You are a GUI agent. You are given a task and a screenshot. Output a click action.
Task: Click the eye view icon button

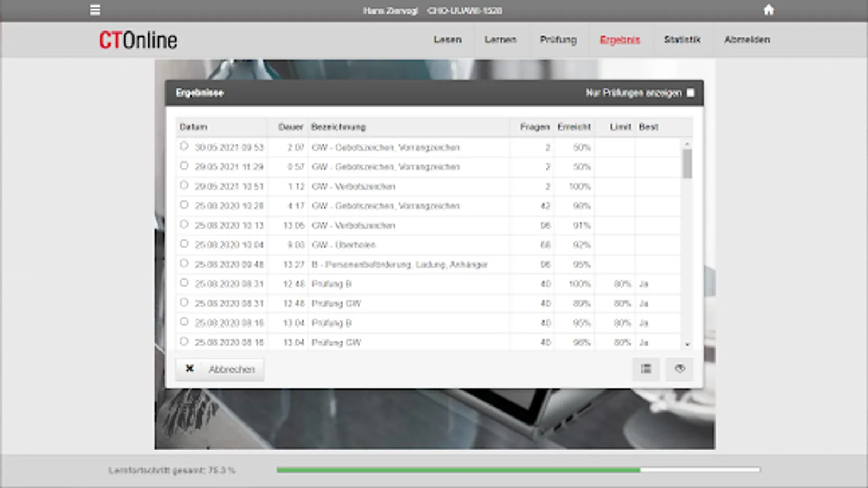coord(680,369)
